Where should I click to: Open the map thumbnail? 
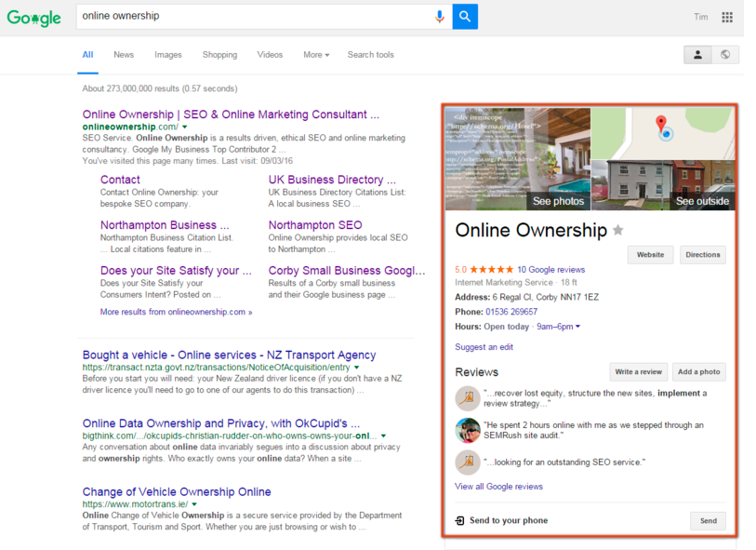[663, 134]
